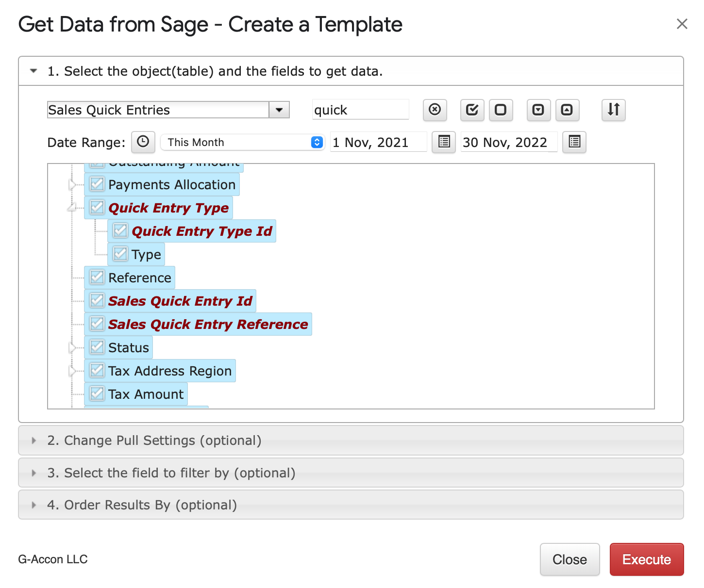Expand the Payments Allocation tree node

[x=73, y=185]
